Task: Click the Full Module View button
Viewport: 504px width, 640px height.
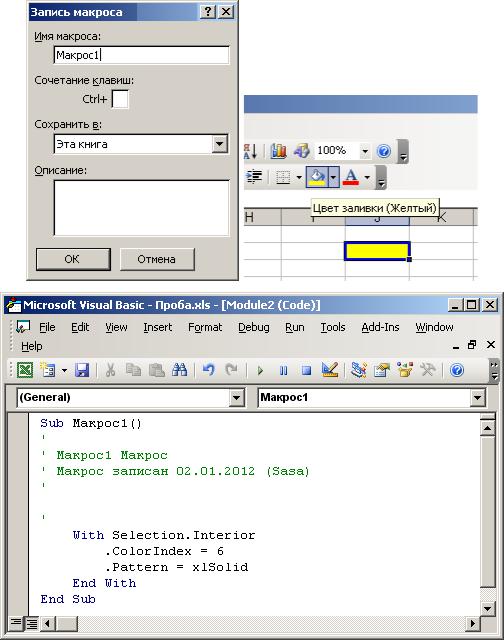Action: point(31,623)
